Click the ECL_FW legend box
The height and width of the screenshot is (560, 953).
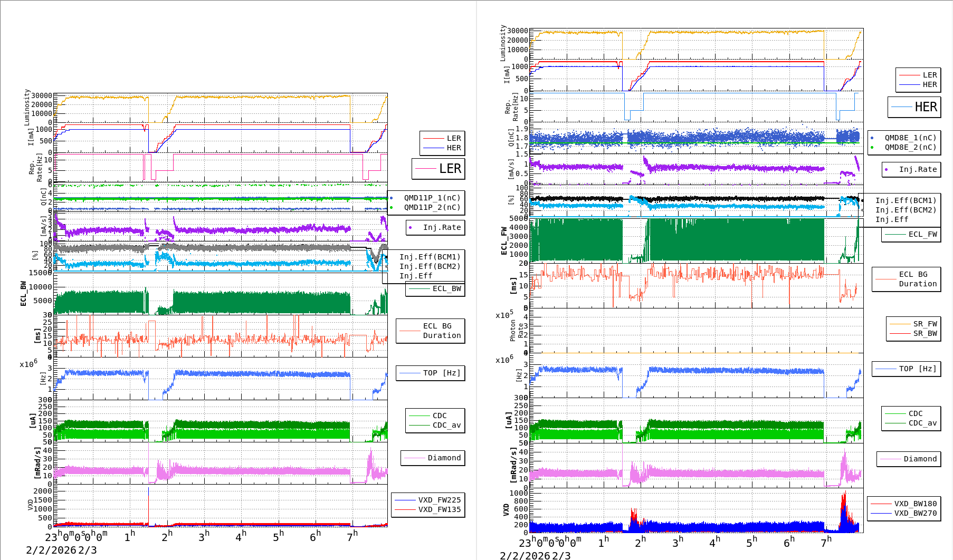pos(911,234)
